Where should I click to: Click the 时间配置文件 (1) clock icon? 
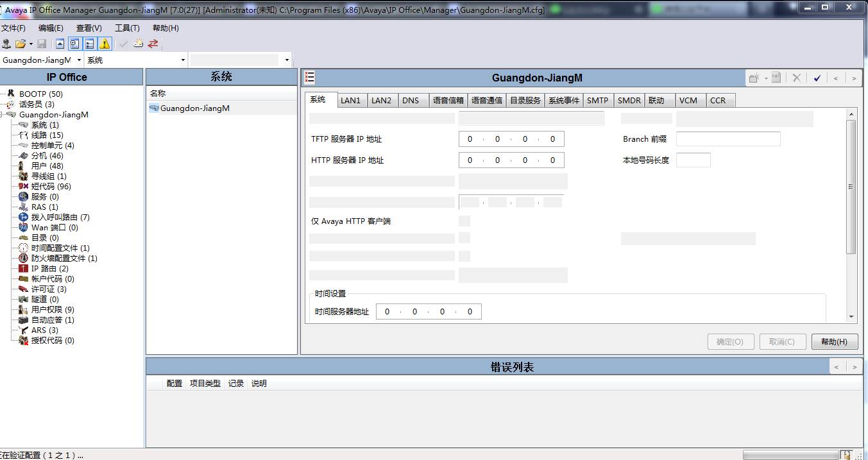coord(24,248)
